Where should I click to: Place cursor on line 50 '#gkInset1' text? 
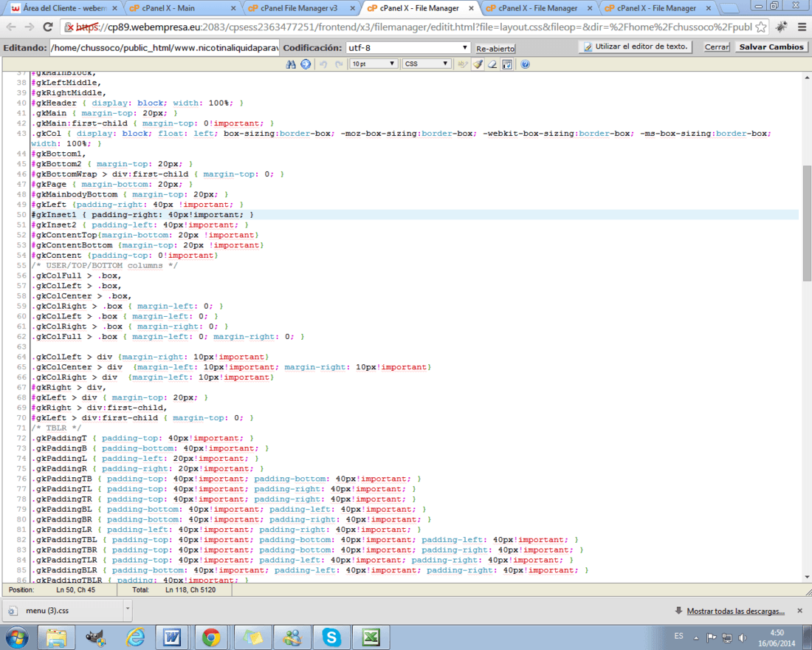[x=54, y=215]
